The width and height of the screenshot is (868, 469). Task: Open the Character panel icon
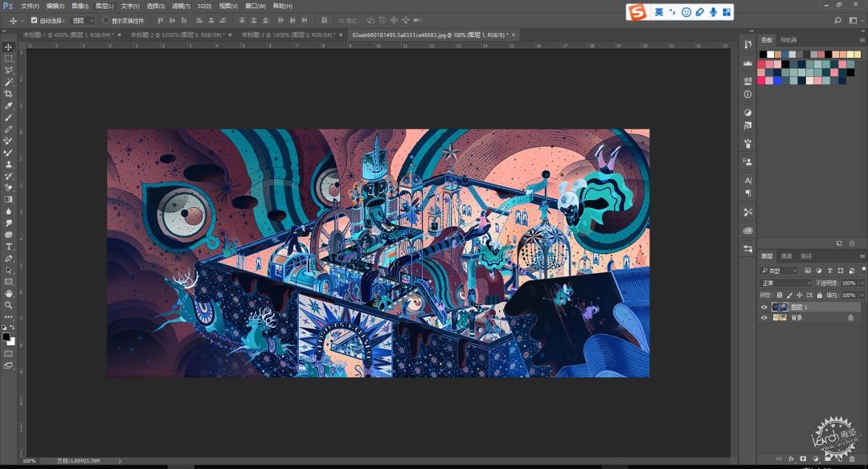point(748,181)
